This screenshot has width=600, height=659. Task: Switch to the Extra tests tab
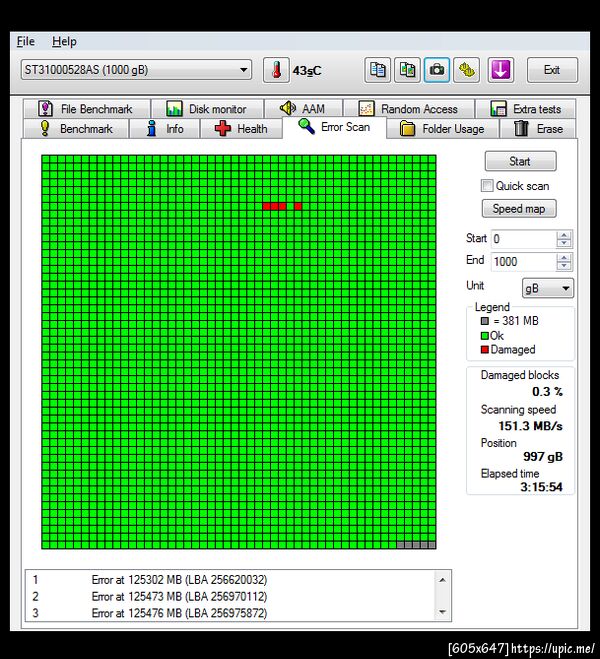526,109
